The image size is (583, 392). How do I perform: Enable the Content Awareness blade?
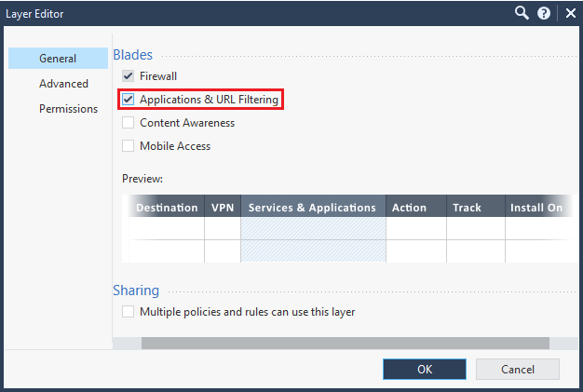pyautogui.click(x=128, y=123)
